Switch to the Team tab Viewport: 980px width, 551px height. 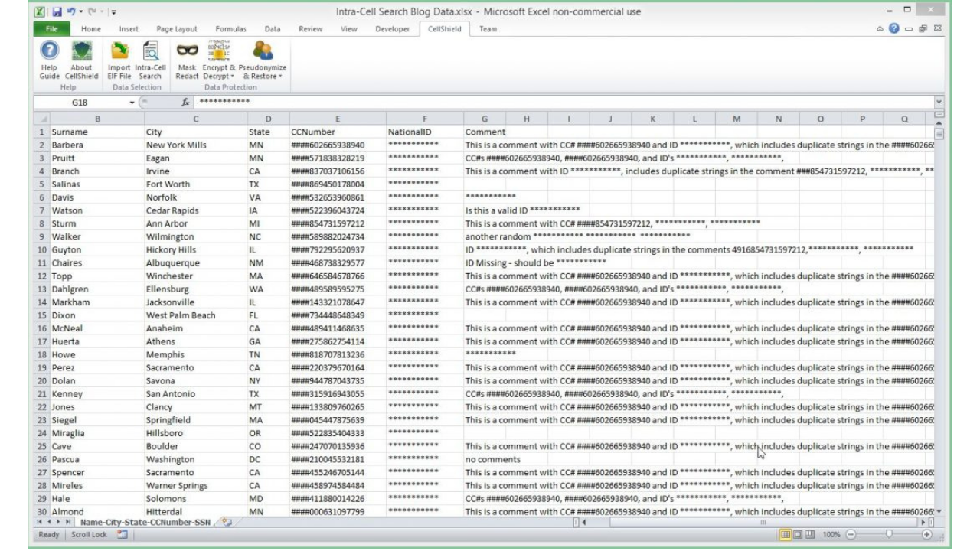(x=488, y=29)
